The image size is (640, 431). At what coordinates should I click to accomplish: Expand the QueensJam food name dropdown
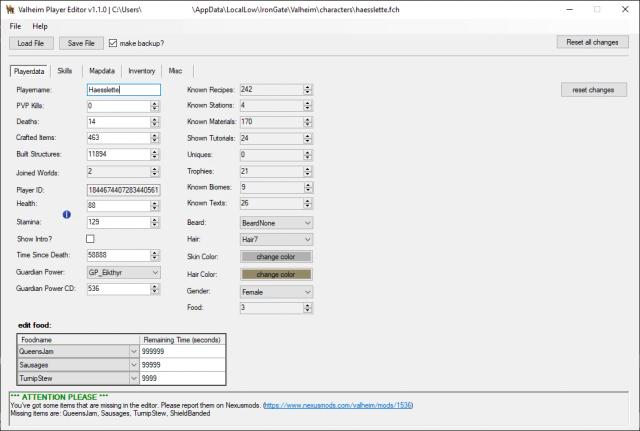coord(133,351)
